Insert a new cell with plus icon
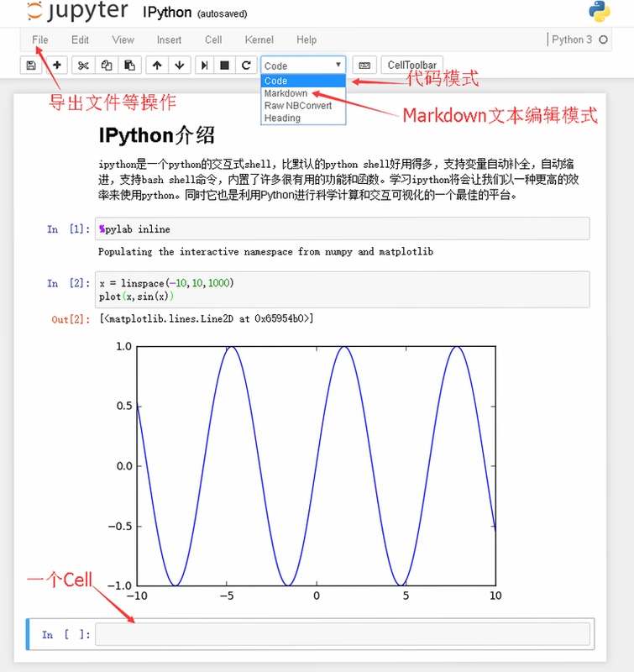This screenshot has height=672, width=634. (x=56, y=66)
